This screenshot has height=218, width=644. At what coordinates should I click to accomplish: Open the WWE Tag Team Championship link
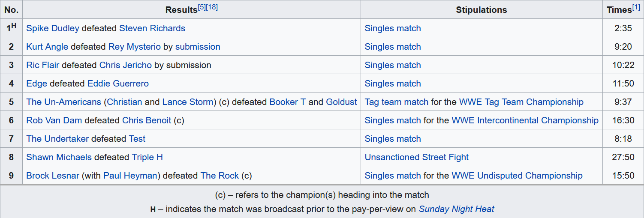pyautogui.click(x=521, y=102)
